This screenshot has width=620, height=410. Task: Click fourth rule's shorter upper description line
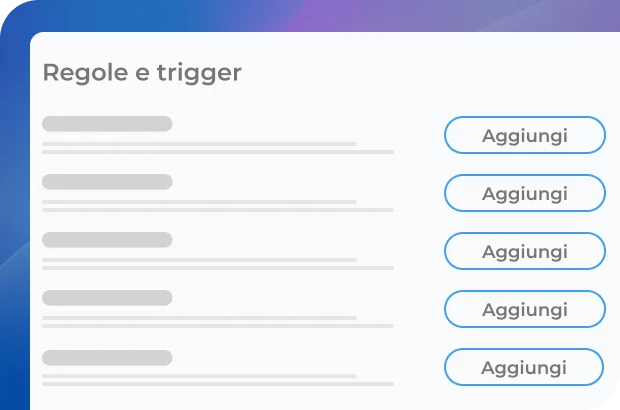pos(199,318)
